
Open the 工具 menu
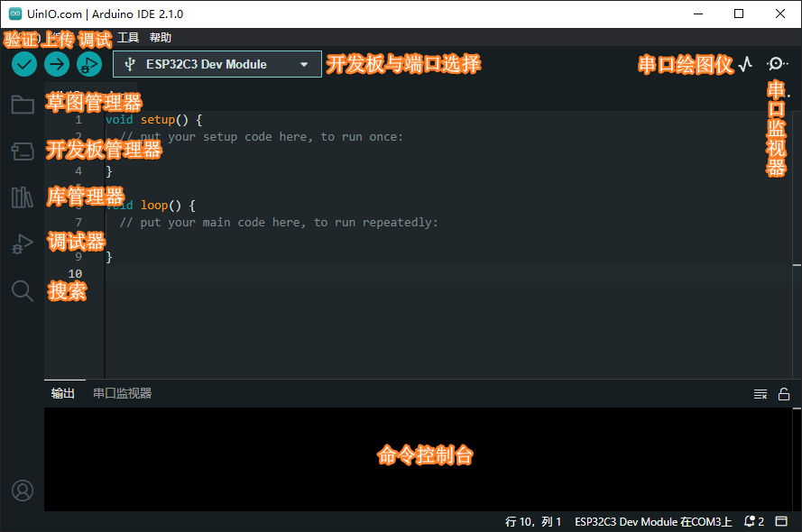pyautogui.click(x=128, y=38)
